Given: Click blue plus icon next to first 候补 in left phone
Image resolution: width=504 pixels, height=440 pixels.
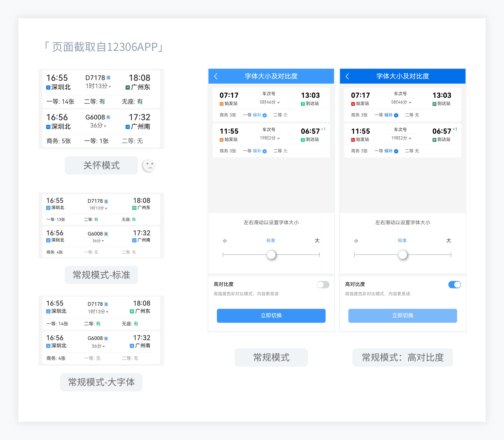Looking at the screenshot, I should click(x=265, y=115).
